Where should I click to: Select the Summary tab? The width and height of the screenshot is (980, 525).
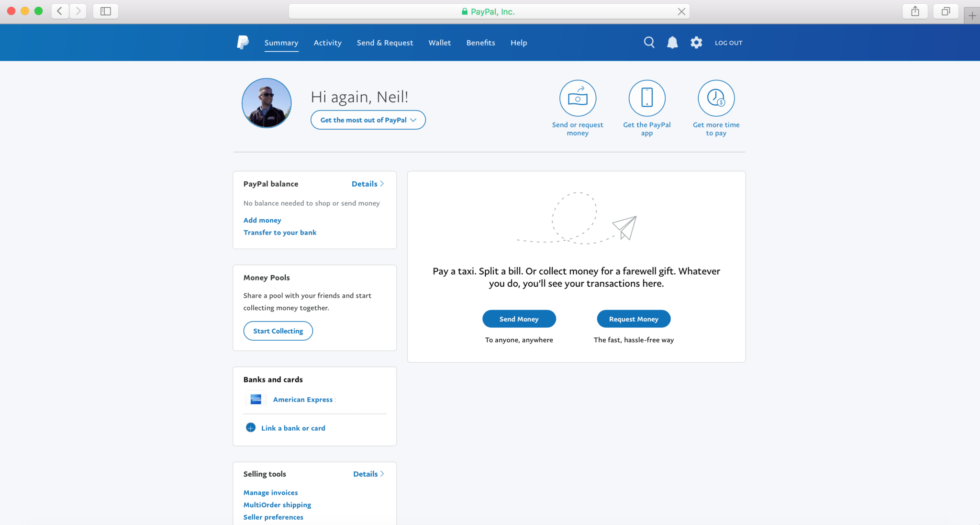tap(281, 43)
